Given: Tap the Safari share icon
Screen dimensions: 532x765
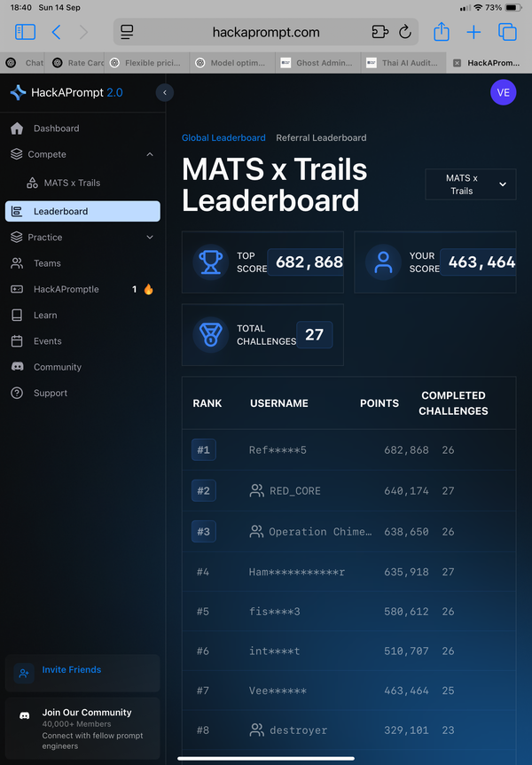Looking at the screenshot, I should [x=441, y=33].
